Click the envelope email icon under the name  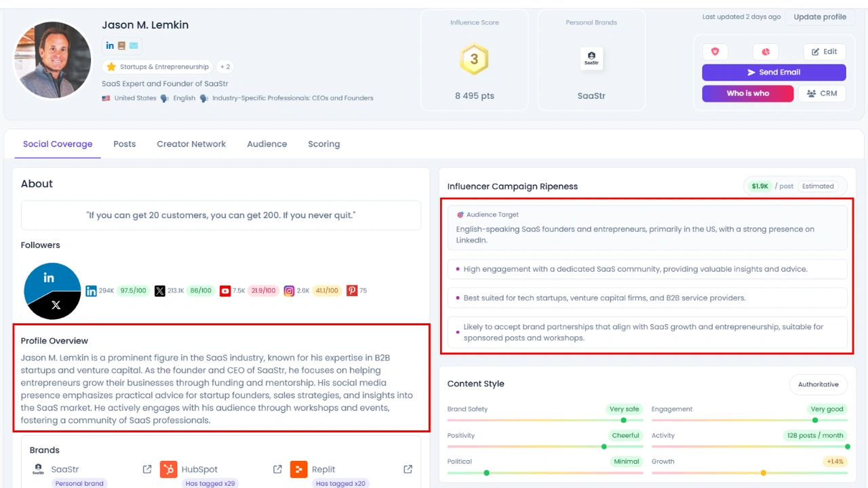click(134, 45)
